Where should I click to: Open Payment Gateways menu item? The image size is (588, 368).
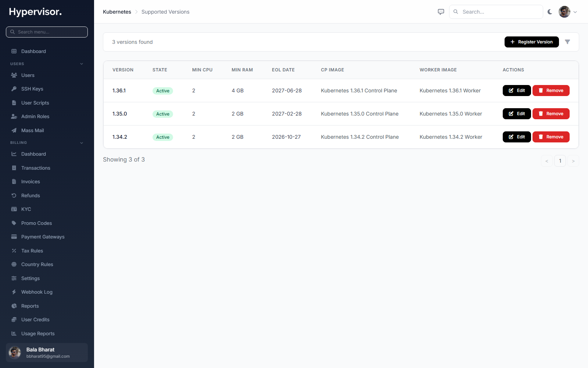pos(47,237)
